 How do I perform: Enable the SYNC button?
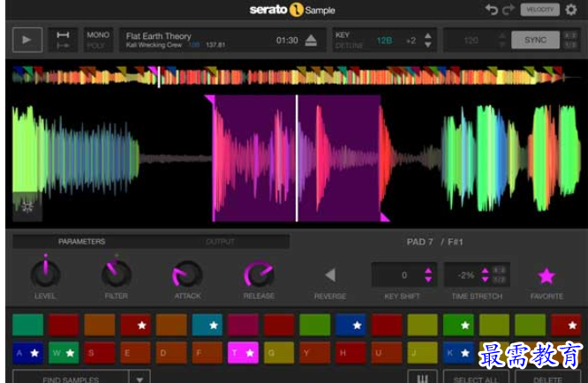(x=536, y=40)
